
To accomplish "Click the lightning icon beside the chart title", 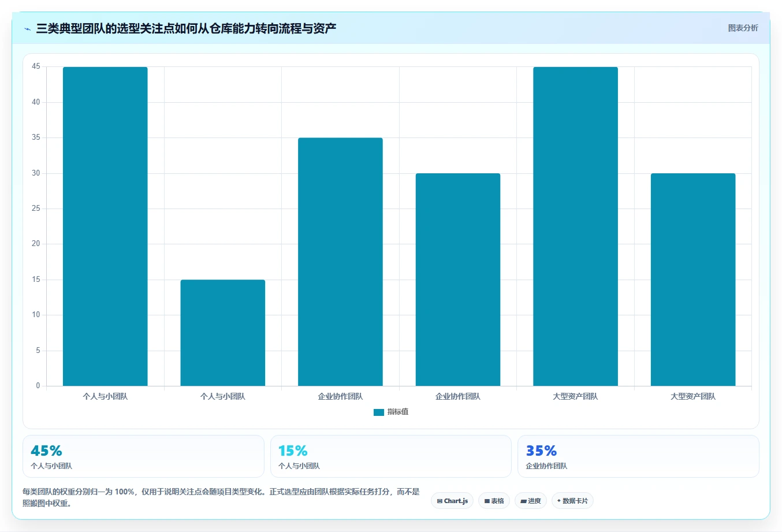I will tap(28, 29).
